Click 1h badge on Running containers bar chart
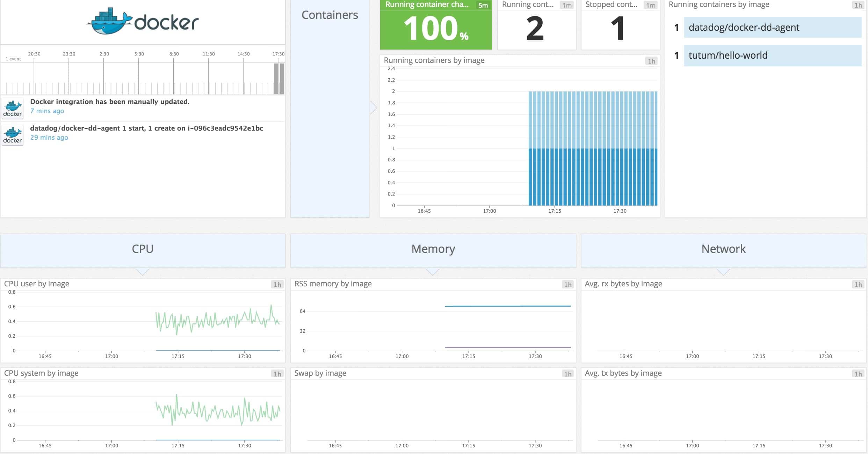This screenshot has height=454, width=868. [x=651, y=61]
